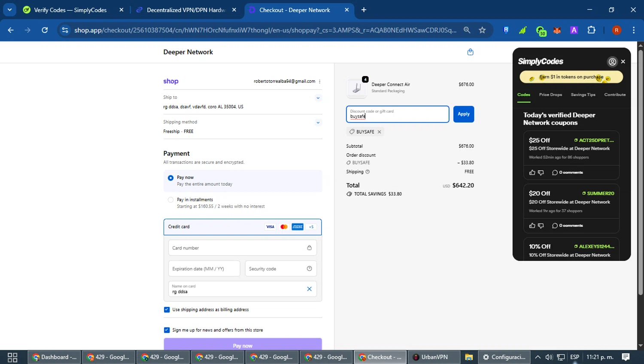The height and width of the screenshot is (364, 644).
Task: Expand the Shipping method section
Action: point(318,122)
